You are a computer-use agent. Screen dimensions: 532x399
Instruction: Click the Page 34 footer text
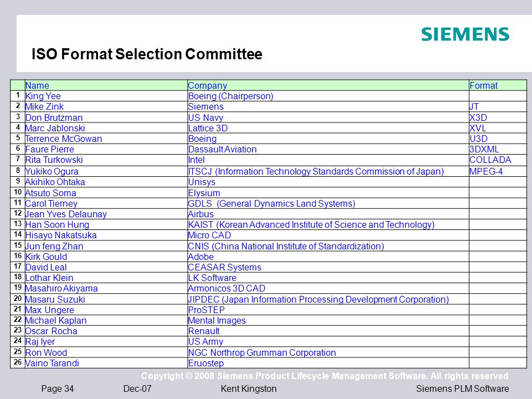pos(57,388)
